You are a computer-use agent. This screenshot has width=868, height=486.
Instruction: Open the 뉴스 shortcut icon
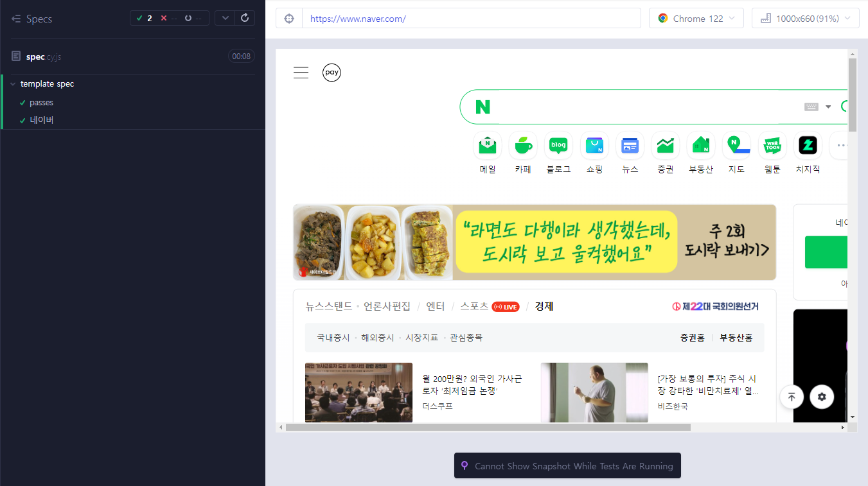click(x=630, y=146)
